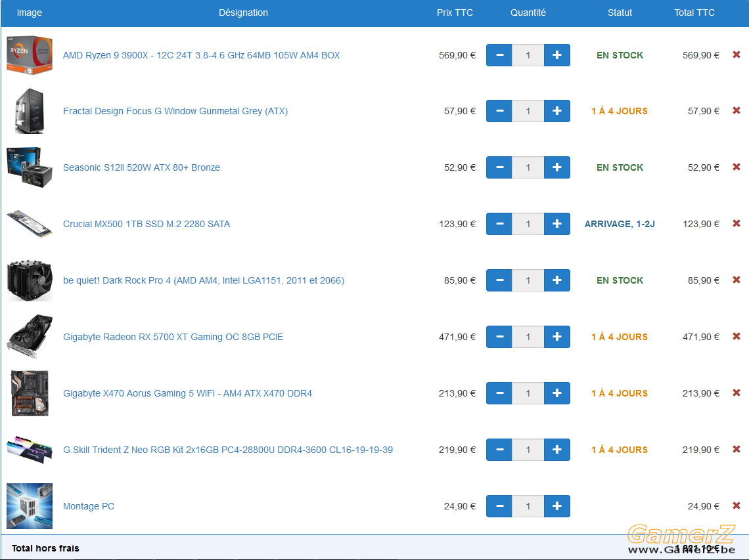Reduce be quiet! Dark Rock Pro 4 quantity
This screenshot has height=560, width=749.
tap(499, 280)
